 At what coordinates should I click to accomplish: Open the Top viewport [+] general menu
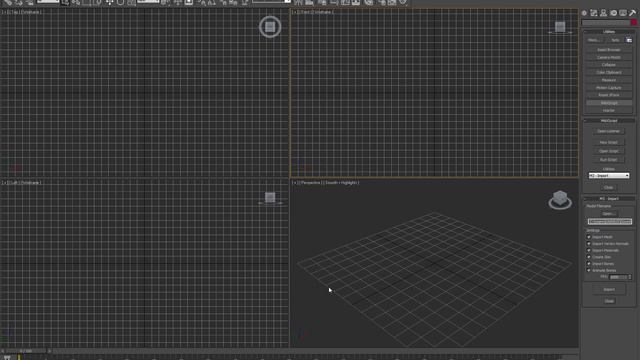[3, 12]
